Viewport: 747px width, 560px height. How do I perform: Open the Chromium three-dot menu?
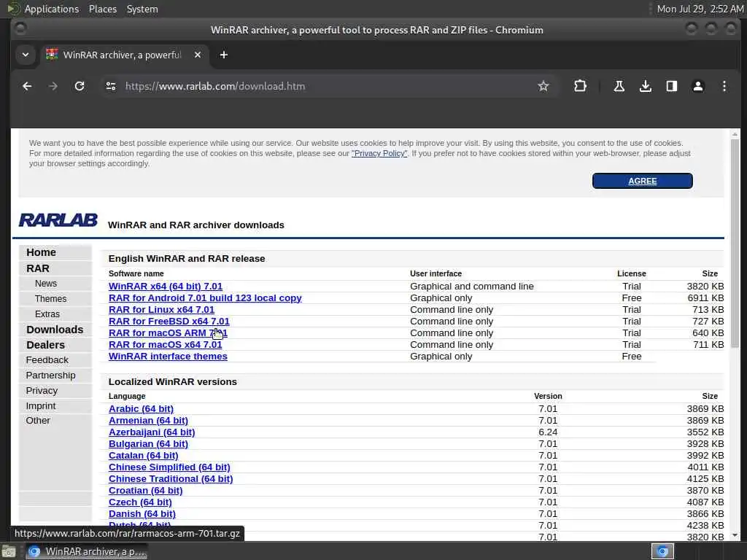coord(724,86)
